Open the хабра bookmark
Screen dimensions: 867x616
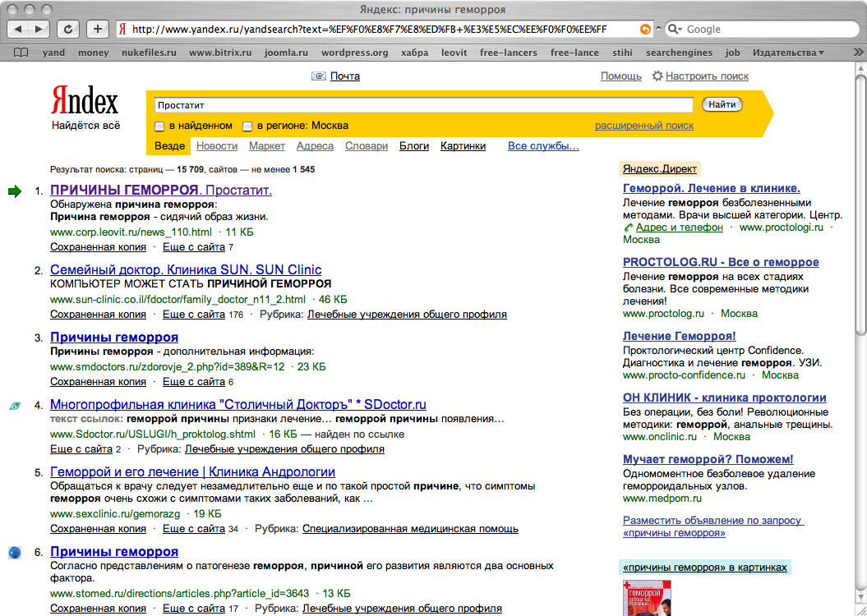coord(415,53)
